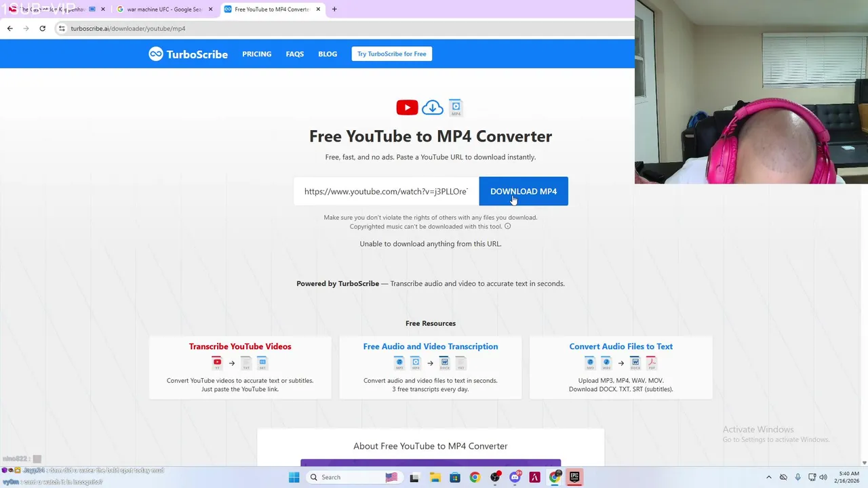The height and width of the screenshot is (488, 868).
Task: Open the PRICING page
Action: click(x=256, y=54)
